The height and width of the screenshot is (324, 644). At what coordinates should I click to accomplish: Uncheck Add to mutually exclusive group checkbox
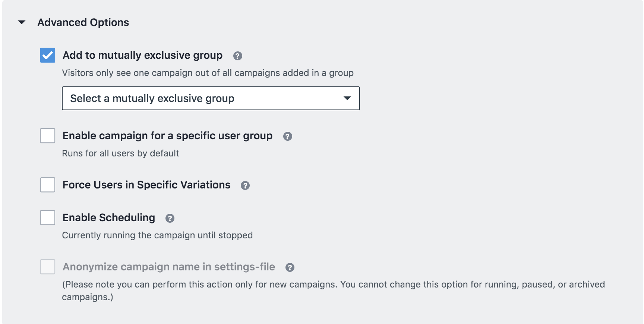pyautogui.click(x=48, y=55)
